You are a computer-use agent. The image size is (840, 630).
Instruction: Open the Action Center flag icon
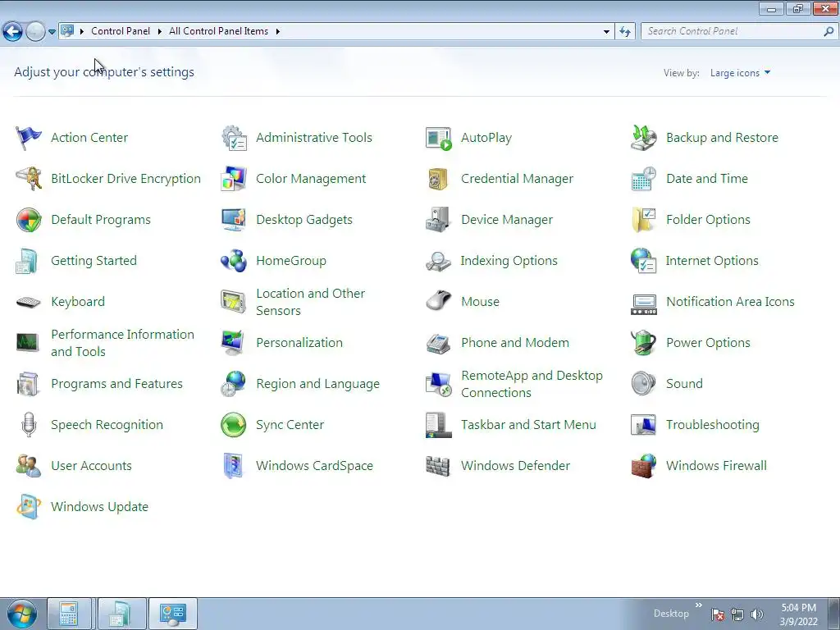29,138
